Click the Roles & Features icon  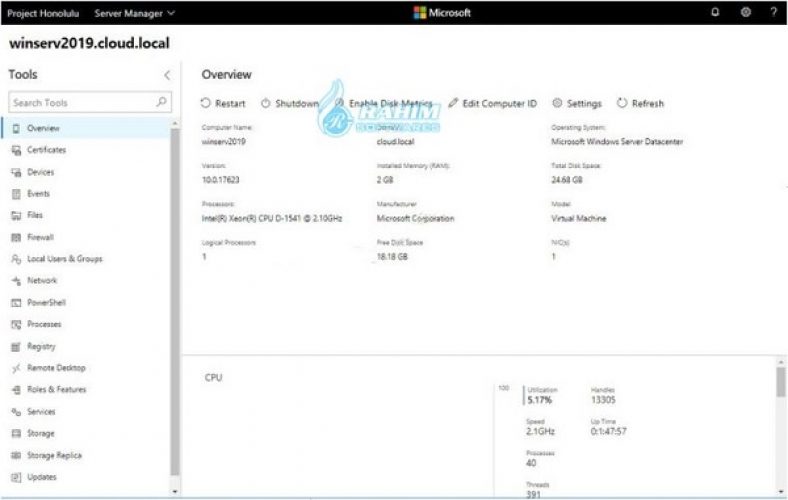coord(16,390)
